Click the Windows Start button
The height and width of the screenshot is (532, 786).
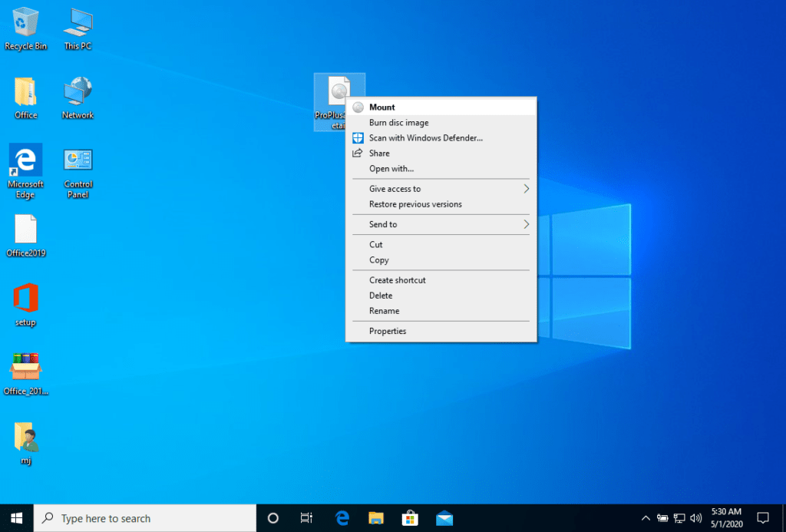point(17,518)
